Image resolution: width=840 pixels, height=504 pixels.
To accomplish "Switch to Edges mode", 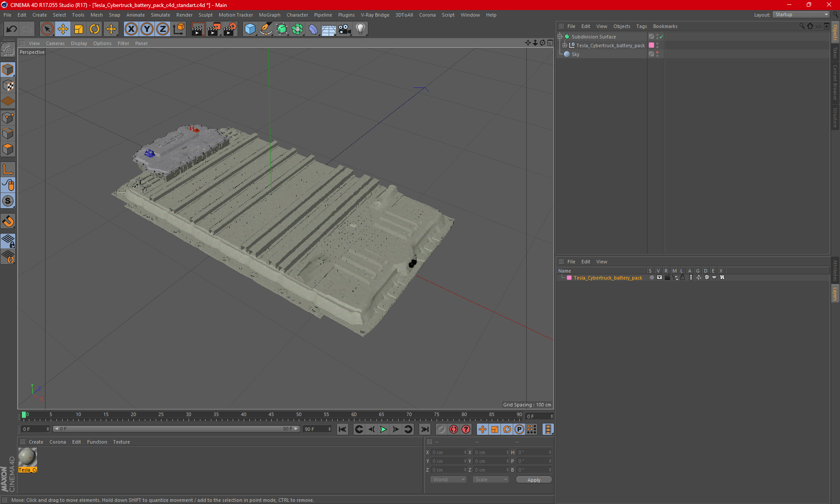I will (x=8, y=133).
